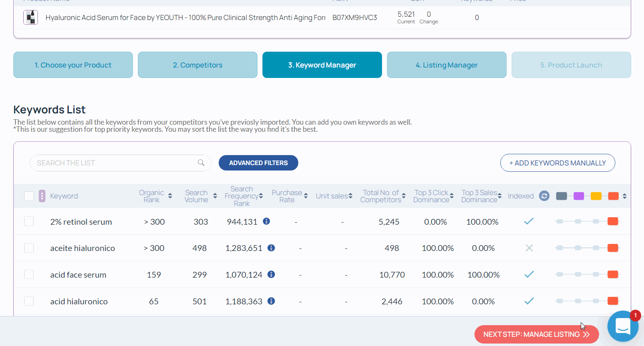Show Search Frequency Rank info for acid face serum
This screenshot has height=346, width=644.
(271, 274)
